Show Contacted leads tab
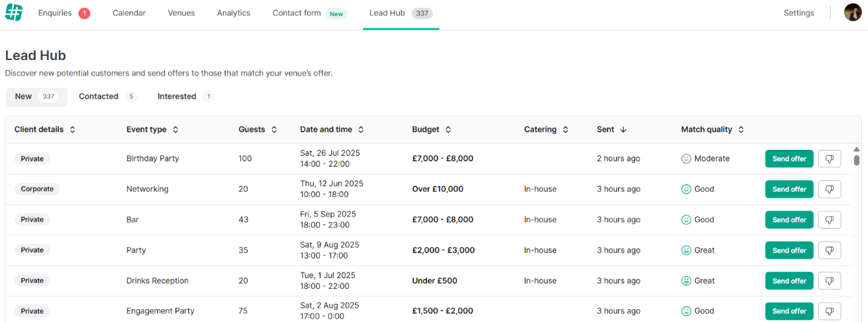Screen dimensions: 868x322 [107, 97]
